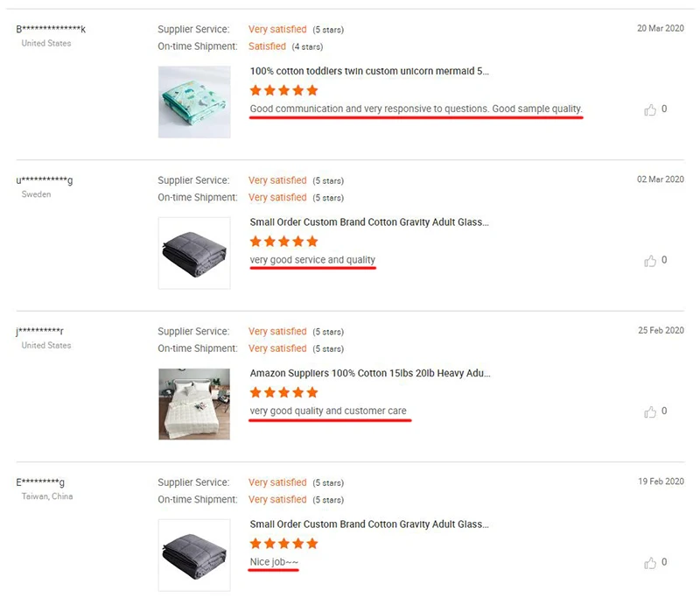Open 'Amazon Suppliers 100% Cotton 15lbs' product link
Screen dimensions: 700x612
point(369,373)
